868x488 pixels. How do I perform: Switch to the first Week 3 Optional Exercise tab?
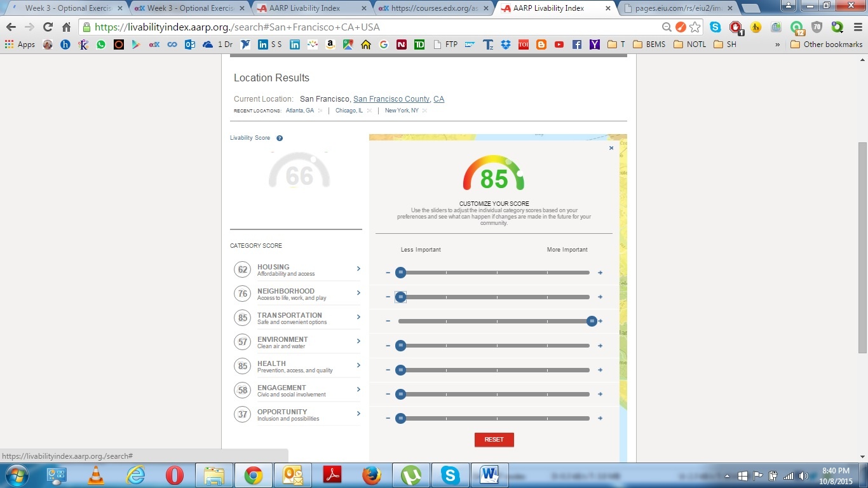(x=65, y=8)
